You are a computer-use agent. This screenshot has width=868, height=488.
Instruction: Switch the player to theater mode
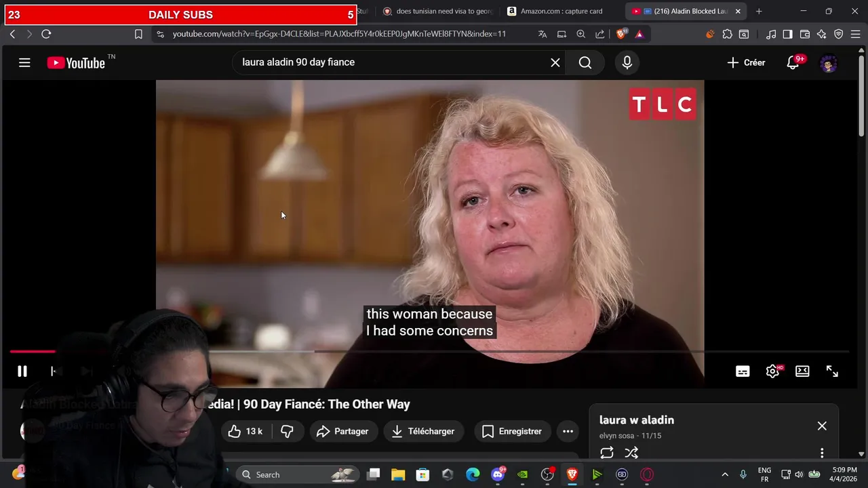pyautogui.click(x=802, y=371)
